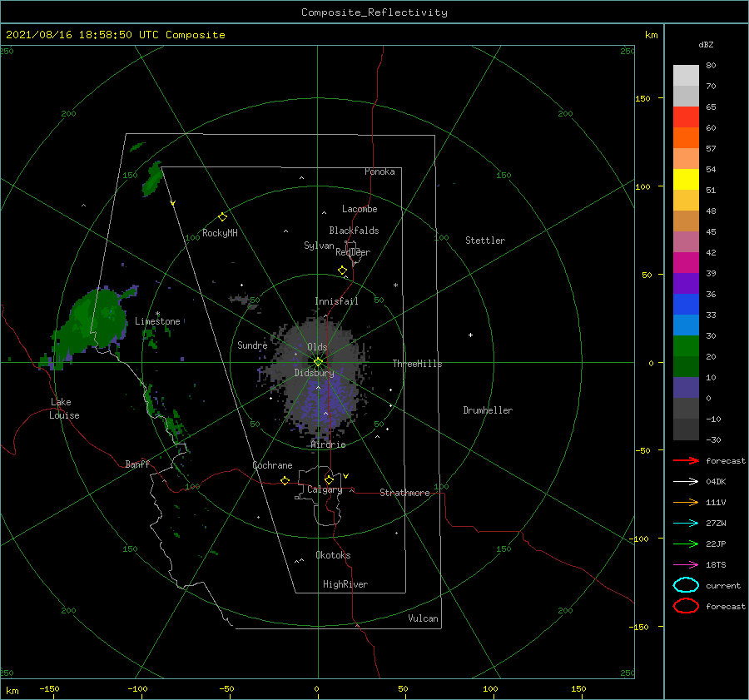Click the magenta 18TS arrow icon

[686, 565]
